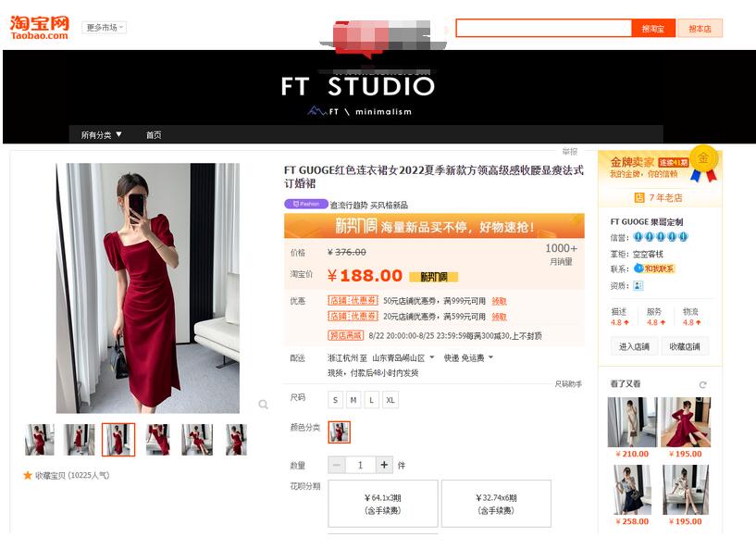This screenshot has width=756, height=550.
Task: Select the red dress color option
Action: click(x=340, y=431)
